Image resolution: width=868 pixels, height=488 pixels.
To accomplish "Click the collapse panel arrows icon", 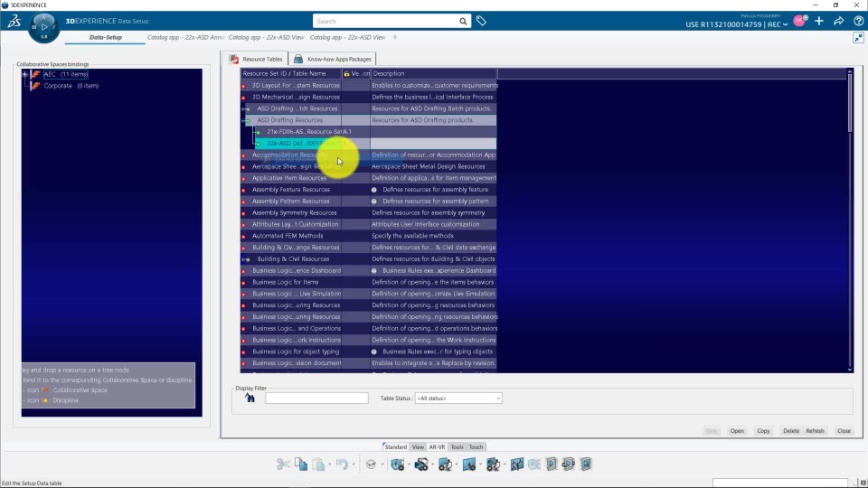I will click(x=858, y=38).
